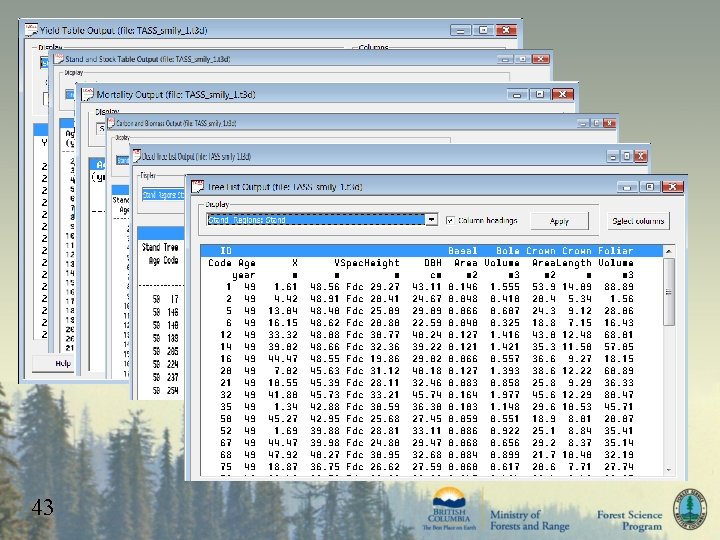Click the Carbon and Biomass Output window icon
720x540 pixels.
pyautogui.click(x=111, y=123)
